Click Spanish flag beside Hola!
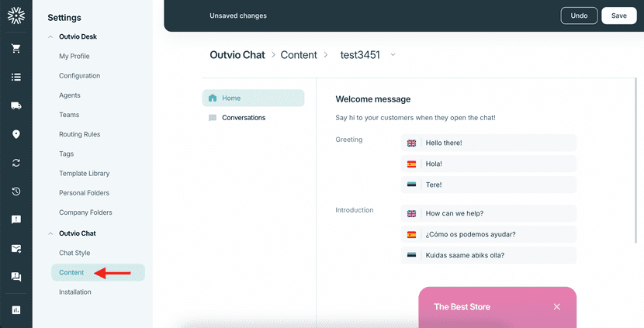644x328 pixels. pyautogui.click(x=411, y=164)
